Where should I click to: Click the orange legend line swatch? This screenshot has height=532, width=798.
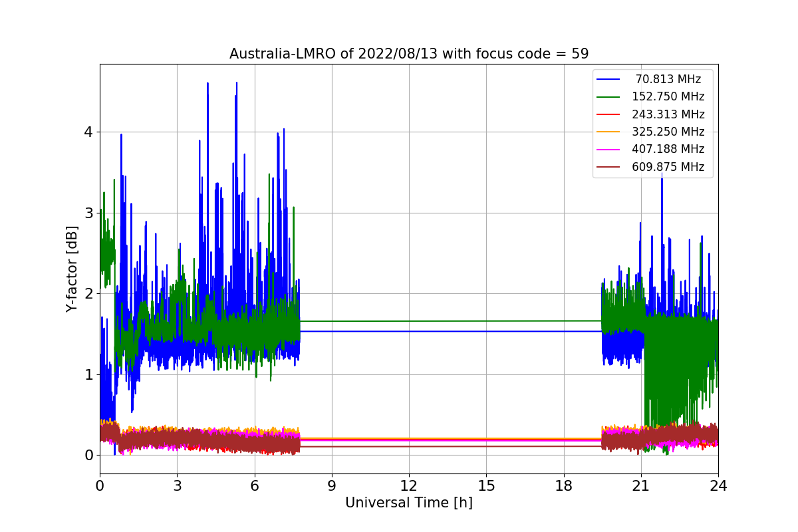click(608, 132)
